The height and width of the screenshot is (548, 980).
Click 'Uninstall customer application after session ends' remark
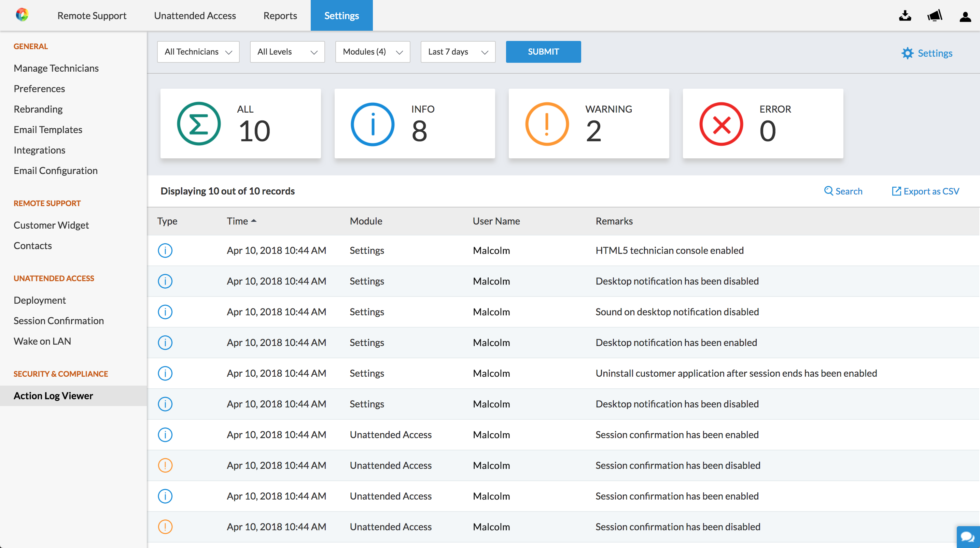(x=736, y=373)
